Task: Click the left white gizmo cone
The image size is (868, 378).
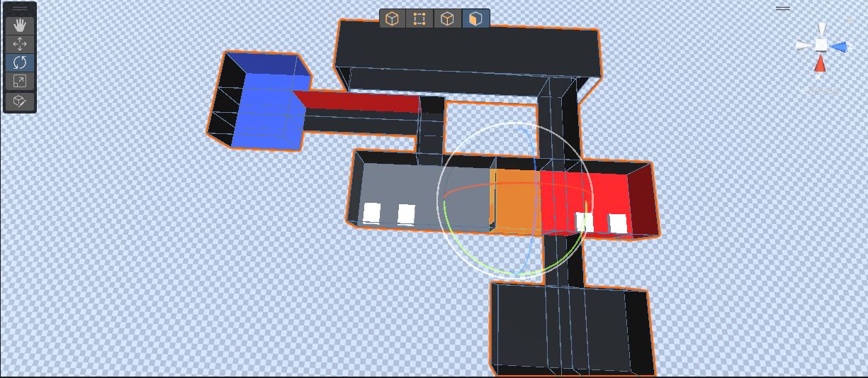Action: point(803,45)
